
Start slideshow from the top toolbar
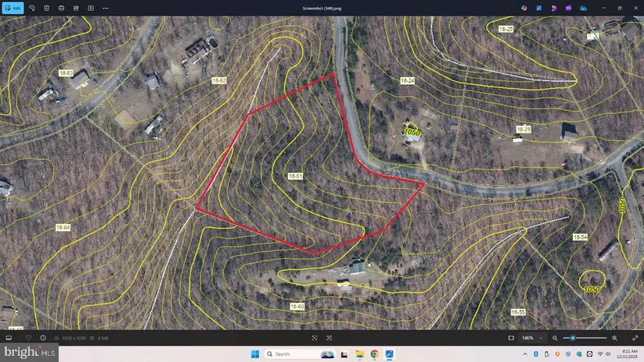pyautogui.click(x=91, y=8)
